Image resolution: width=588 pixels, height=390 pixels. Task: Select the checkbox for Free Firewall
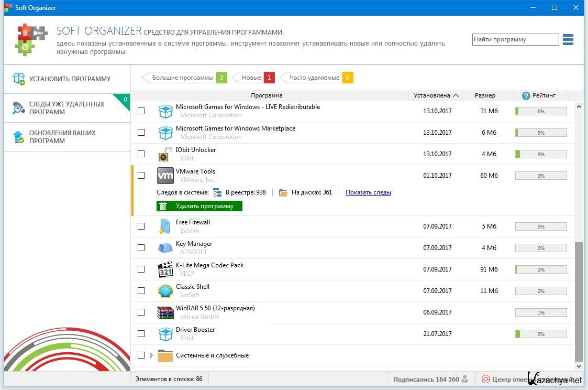(141, 226)
